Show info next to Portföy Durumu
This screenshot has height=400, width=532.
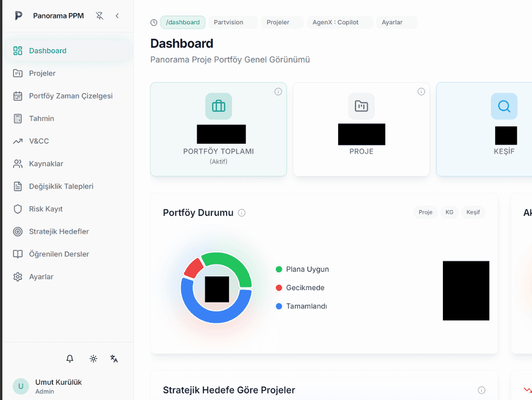241,213
